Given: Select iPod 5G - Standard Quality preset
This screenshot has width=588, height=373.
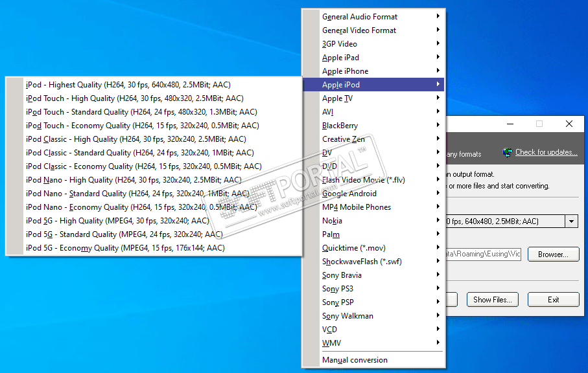Looking at the screenshot, I should coord(154,234).
